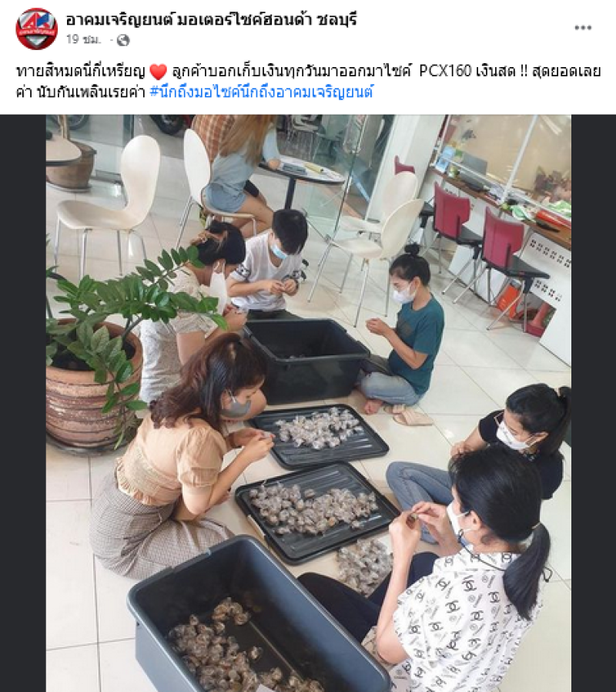Open hashtag #นึกถึงมอไซค์นึกถึงอาคมเจริญยนต์
Viewport: 616px width, 692px height.
pos(261,92)
